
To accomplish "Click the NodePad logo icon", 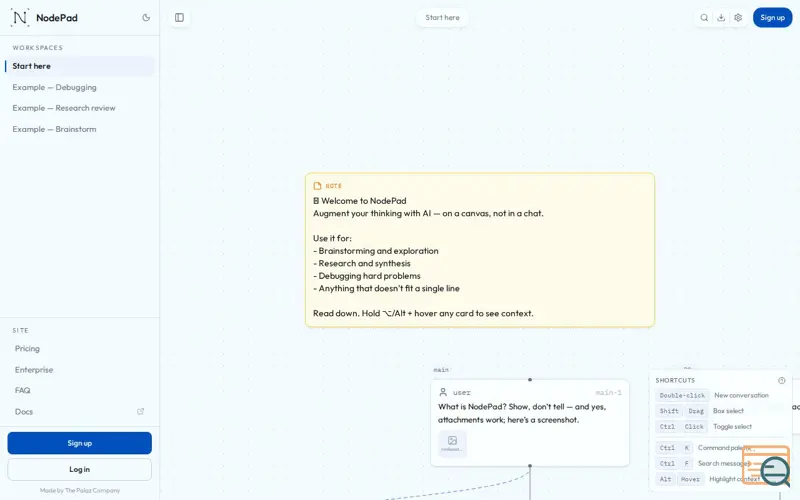I will (x=20, y=17).
